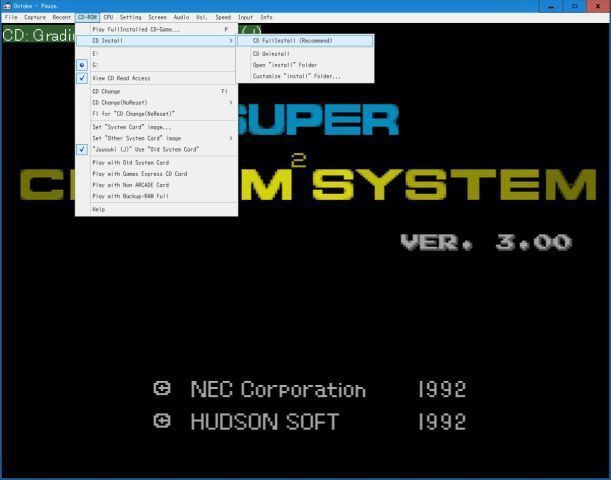Choose Play with Old System Card
Viewport: 611px width, 480px height.
click(x=157, y=163)
